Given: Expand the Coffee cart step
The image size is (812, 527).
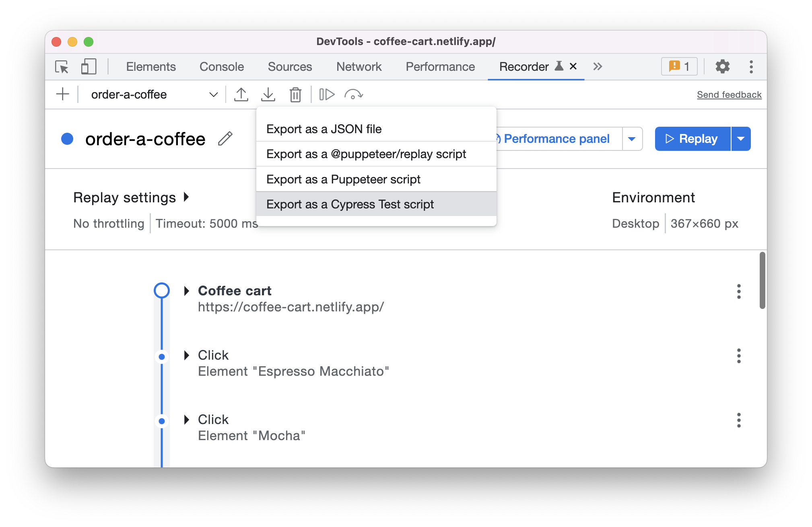Looking at the screenshot, I should [186, 291].
